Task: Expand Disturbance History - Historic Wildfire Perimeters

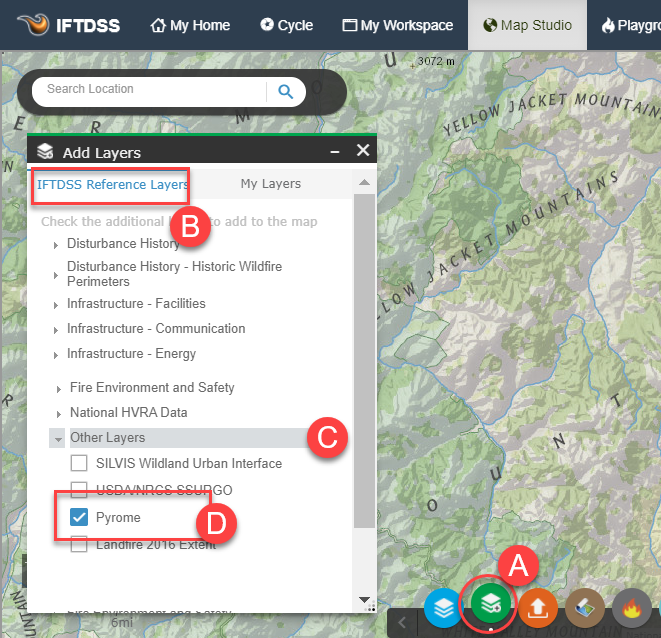Action: tap(56, 275)
